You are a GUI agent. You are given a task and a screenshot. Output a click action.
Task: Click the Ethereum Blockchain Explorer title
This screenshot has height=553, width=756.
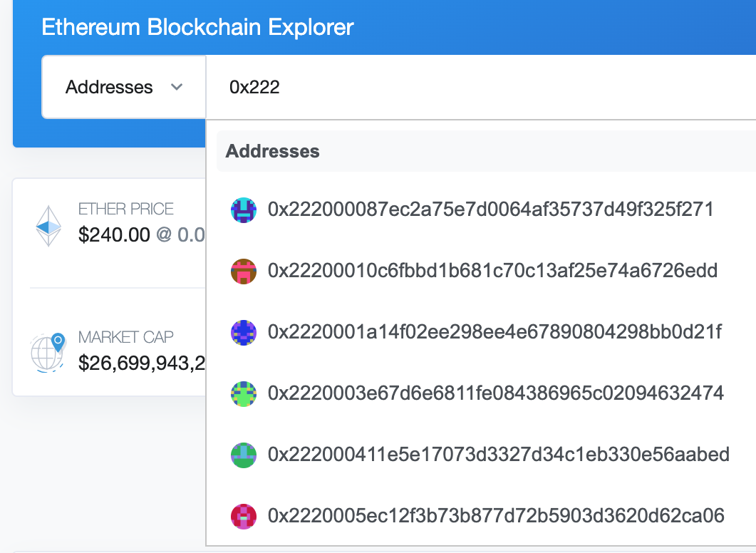click(x=197, y=27)
